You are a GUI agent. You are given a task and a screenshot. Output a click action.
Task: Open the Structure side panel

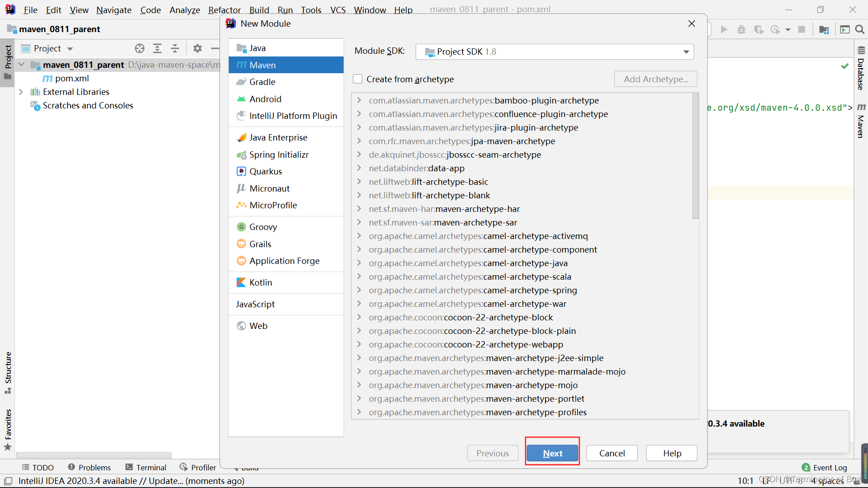(x=8, y=372)
